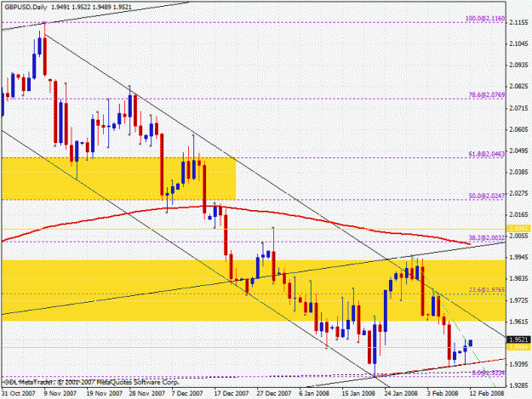Click the 1.9395 price axis value

pyautogui.click(x=518, y=364)
